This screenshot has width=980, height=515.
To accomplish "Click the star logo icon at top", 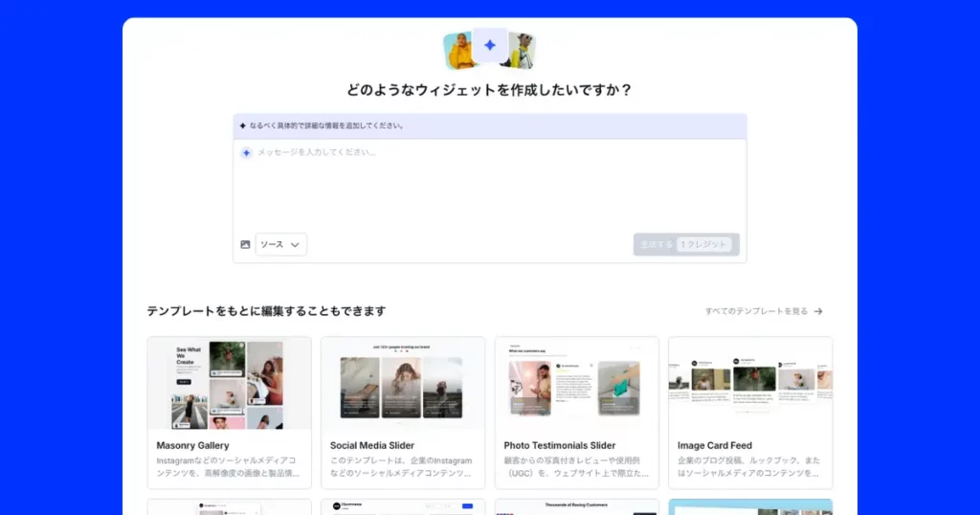I will click(490, 45).
